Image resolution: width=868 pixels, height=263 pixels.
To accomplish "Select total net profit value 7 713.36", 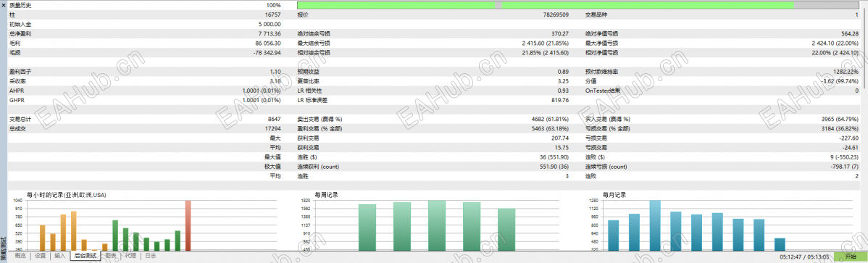I will [x=270, y=34].
